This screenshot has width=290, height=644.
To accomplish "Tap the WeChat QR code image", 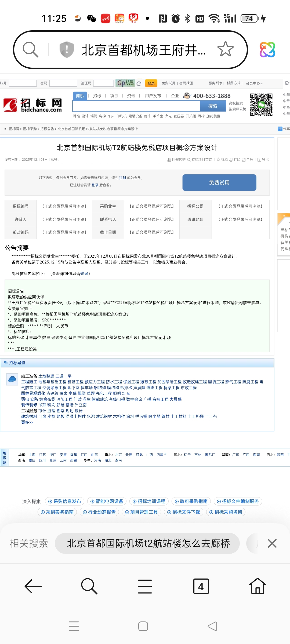I will (x=261, y=105).
